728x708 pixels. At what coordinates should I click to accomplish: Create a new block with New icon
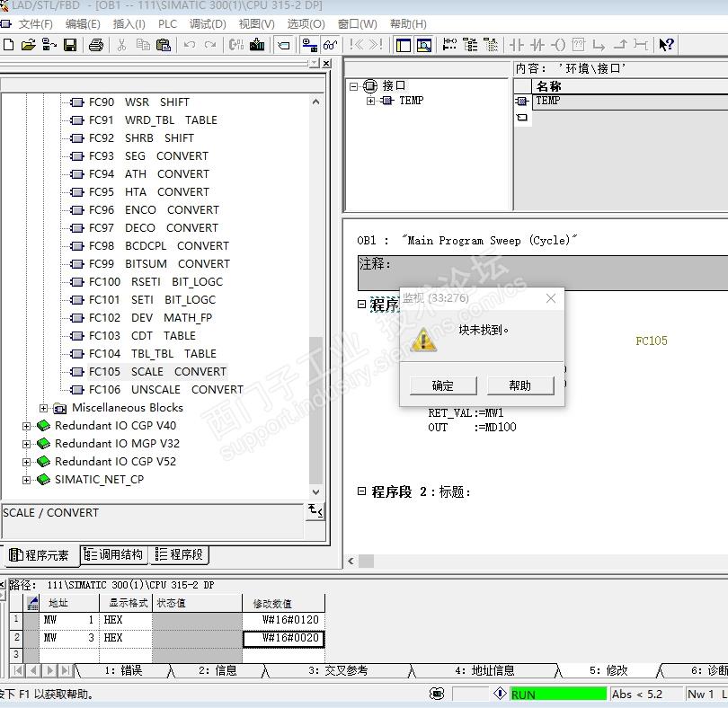pos(8,45)
